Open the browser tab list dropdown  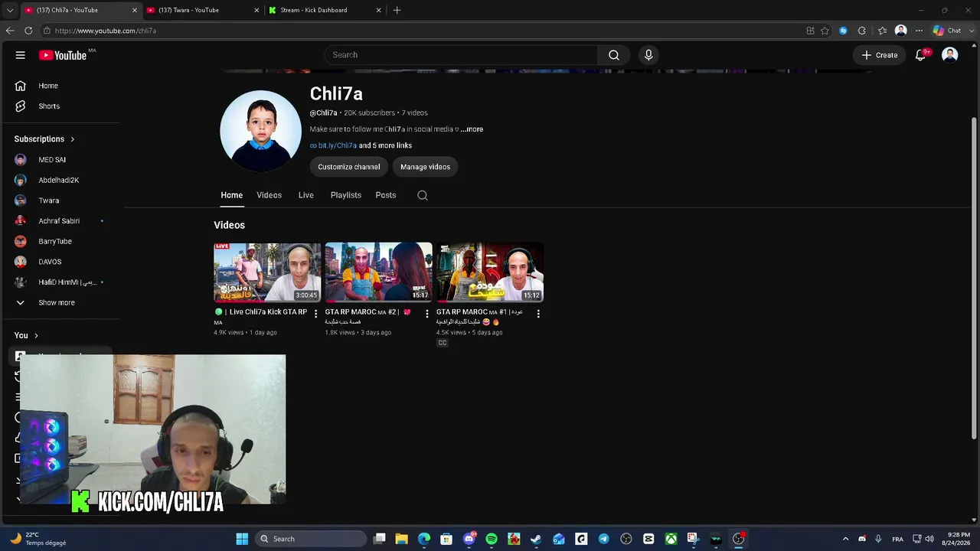[10, 10]
